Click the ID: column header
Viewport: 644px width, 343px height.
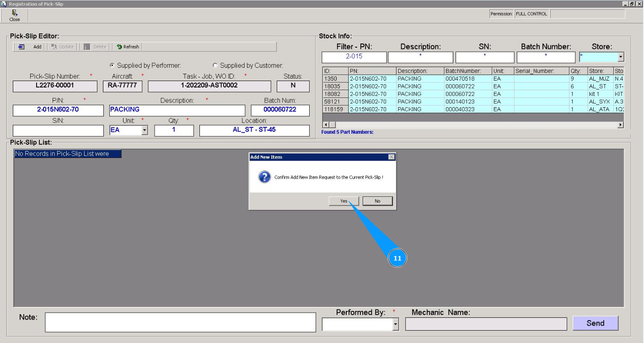(x=335, y=71)
